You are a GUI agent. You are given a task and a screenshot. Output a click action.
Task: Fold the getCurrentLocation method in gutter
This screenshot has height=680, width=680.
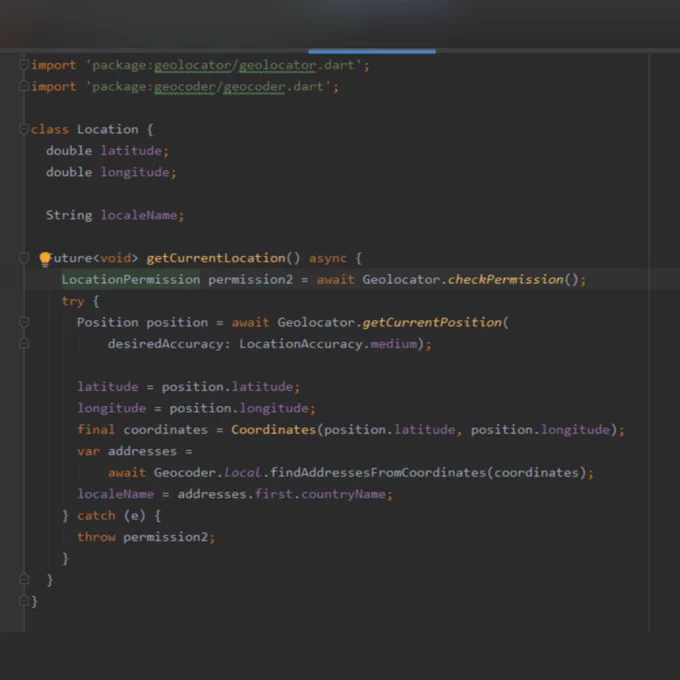(x=24, y=258)
